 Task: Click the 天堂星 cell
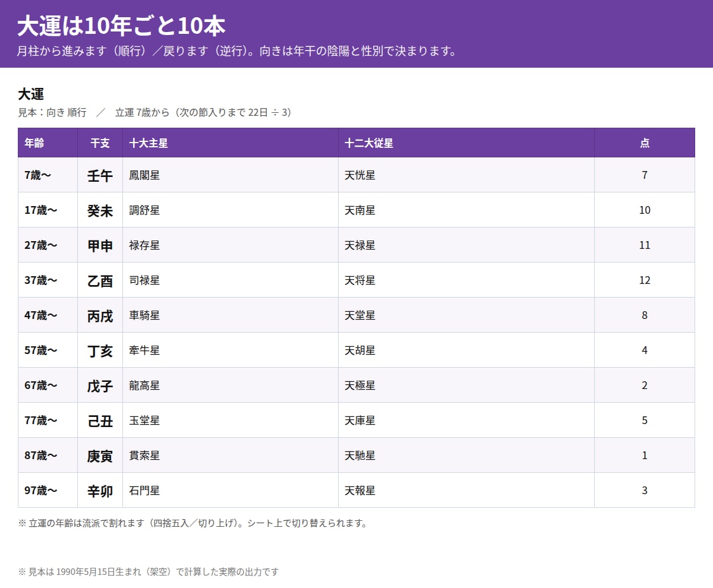coord(466,315)
